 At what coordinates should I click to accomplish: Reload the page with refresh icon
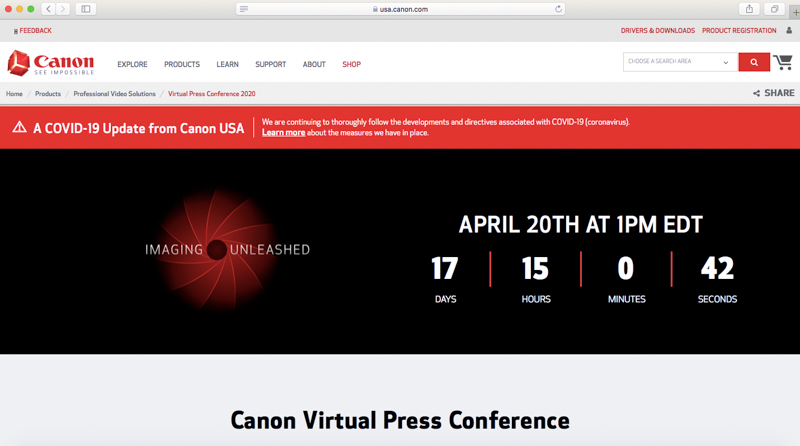[558, 9]
